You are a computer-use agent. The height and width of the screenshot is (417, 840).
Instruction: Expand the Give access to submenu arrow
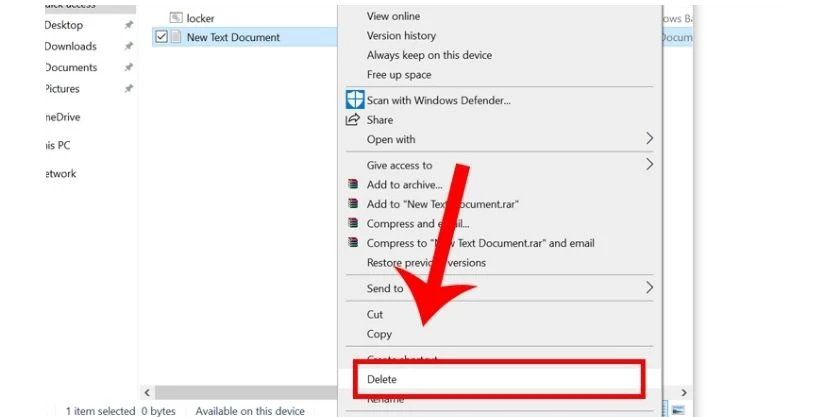point(649,164)
